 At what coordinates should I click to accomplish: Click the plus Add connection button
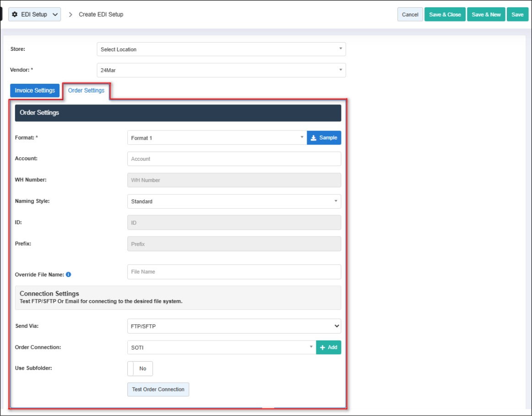pos(328,347)
